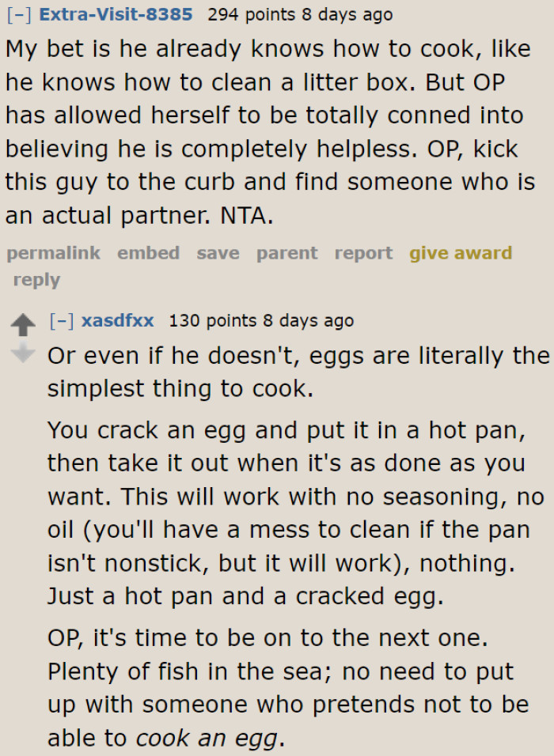Select the gold give award option
Image resolution: width=554 pixels, height=756 pixels.
(461, 253)
